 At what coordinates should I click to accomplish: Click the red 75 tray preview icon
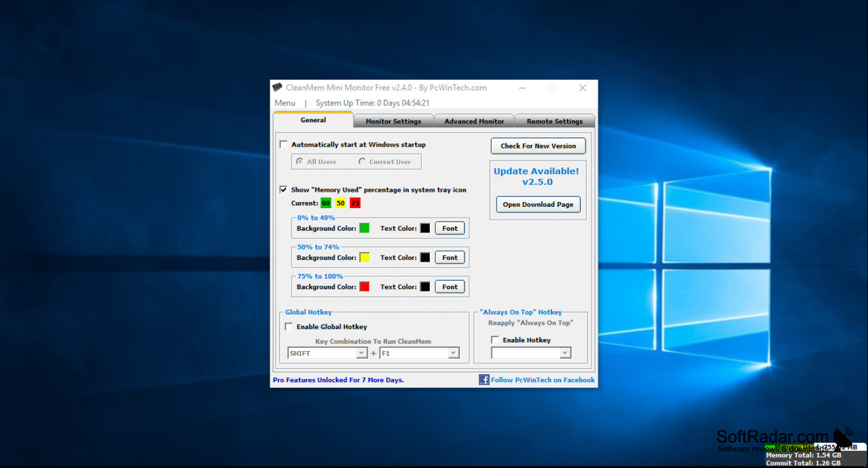tap(355, 203)
